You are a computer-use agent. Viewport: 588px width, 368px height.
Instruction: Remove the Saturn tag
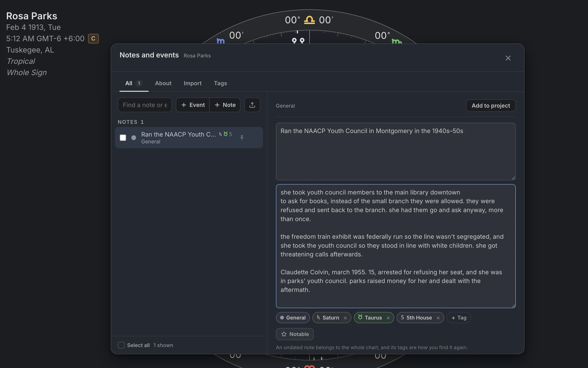pyautogui.click(x=345, y=318)
